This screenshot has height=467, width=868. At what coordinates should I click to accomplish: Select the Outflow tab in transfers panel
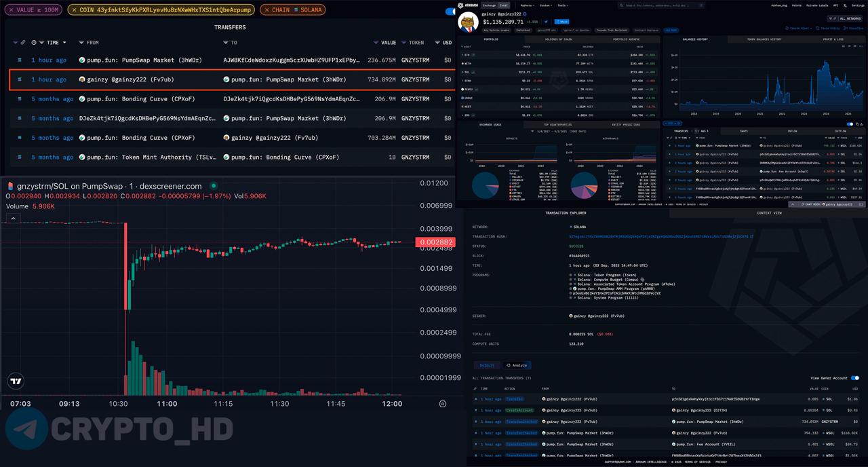click(x=841, y=131)
